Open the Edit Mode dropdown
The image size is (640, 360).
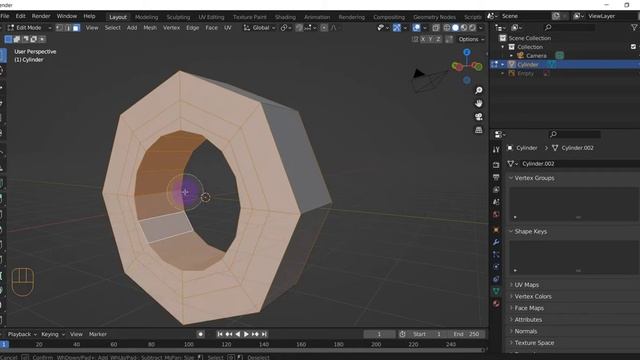tap(29, 28)
